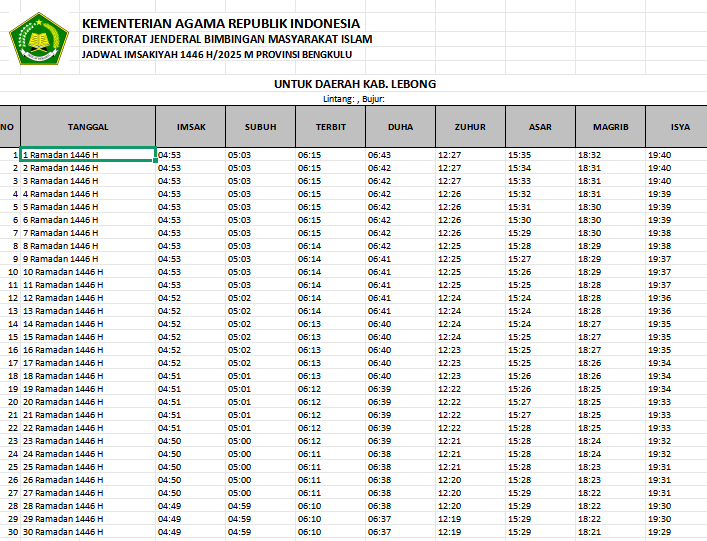
Task: Select the NO header cell
Action: pyautogui.click(x=9, y=127)
